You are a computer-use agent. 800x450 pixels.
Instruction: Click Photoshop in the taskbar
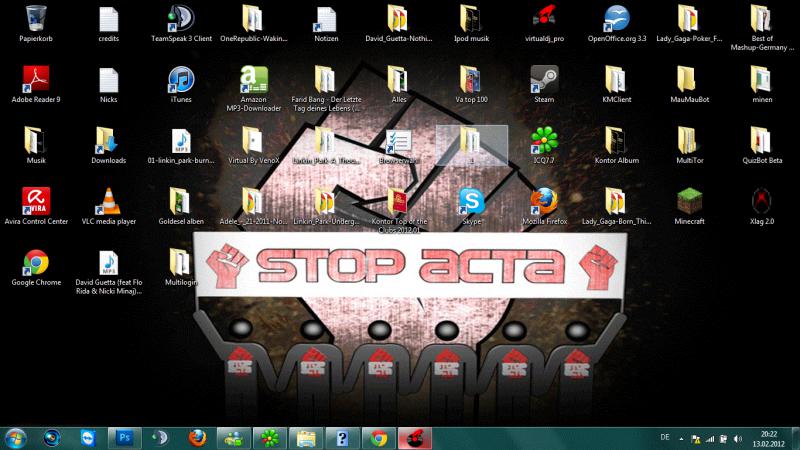[x=125, y=438]
